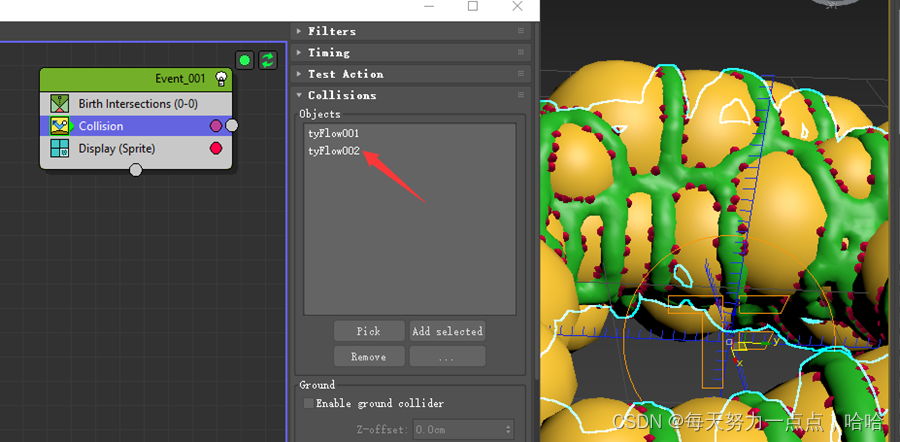Click the ellipsis button beside Remove
900x442 pixels.
447,356
